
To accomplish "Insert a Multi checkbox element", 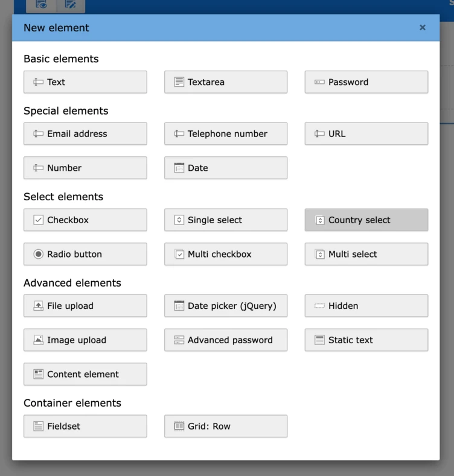I will 226,254.
